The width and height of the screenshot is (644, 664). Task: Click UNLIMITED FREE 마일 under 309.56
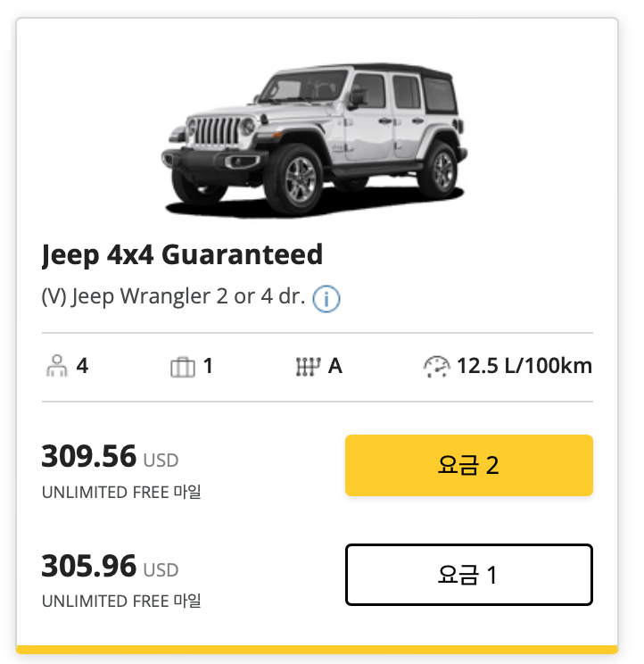tap(121, 492)
